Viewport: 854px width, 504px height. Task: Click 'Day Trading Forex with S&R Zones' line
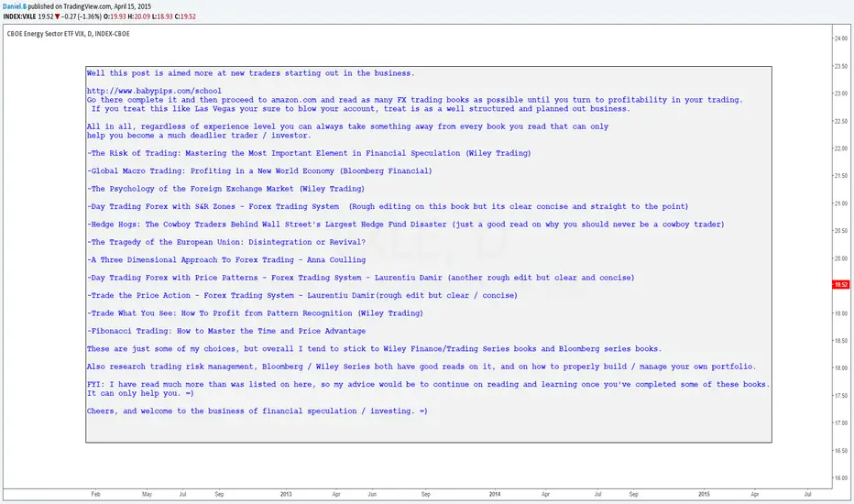(x=388, y=206)
